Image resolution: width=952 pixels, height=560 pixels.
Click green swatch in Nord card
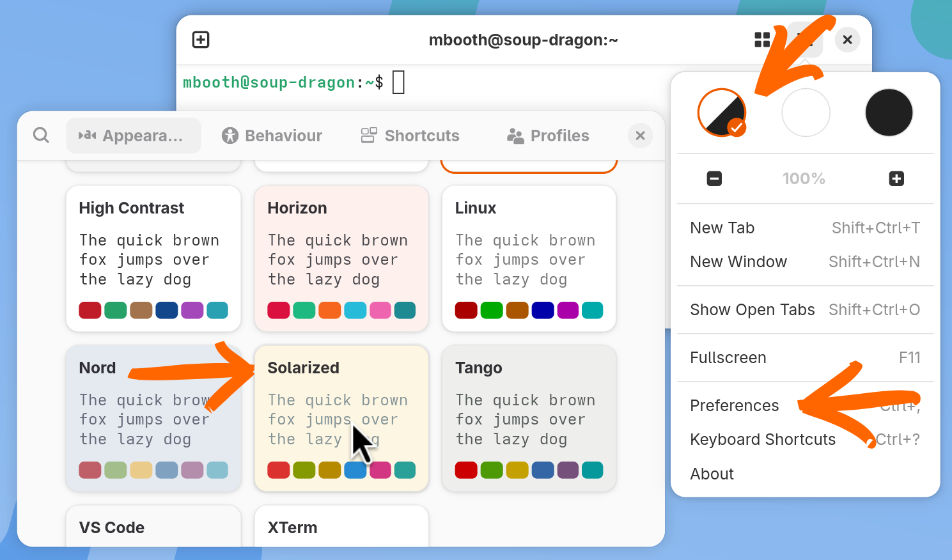point(116,470)
